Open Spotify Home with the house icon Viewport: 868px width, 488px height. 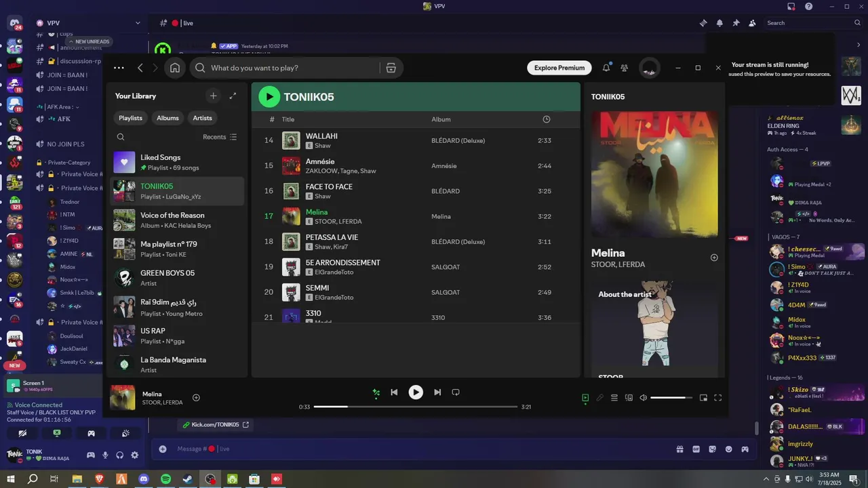pos(175,68)
